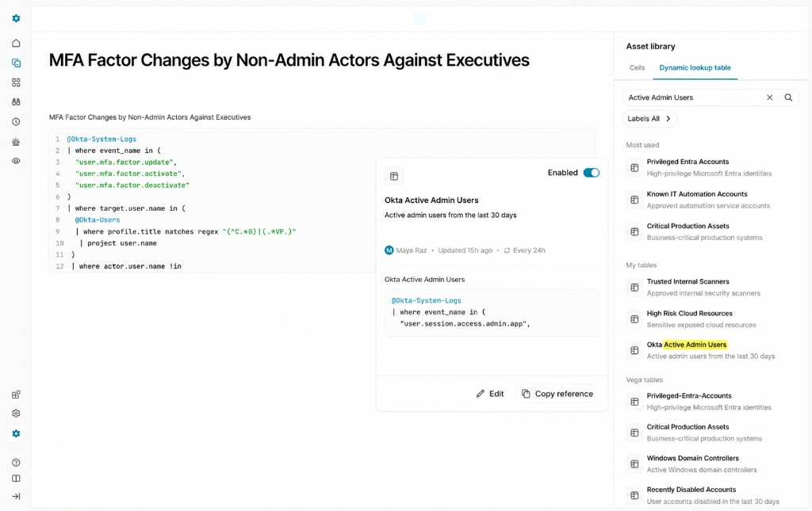Viewport: 812px width, 511px height.
Task: Click the @Okta-System-Logs reference on line 1
Action: click(101, 139)
